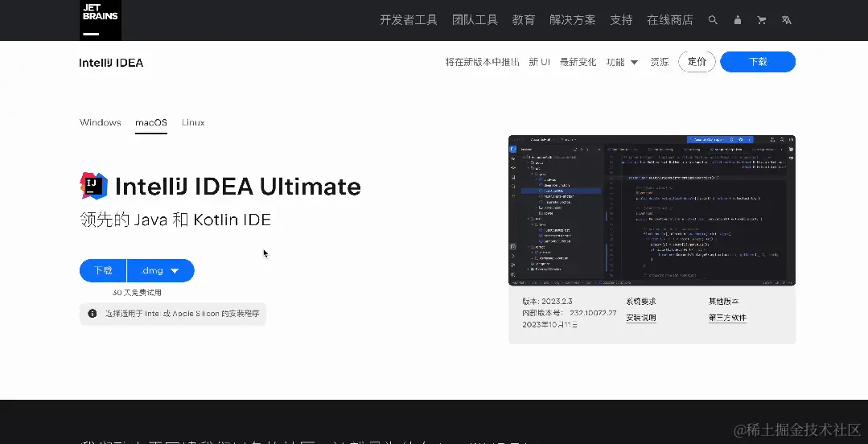Open the JetBrains logo home link
This screenshot has height=444, width=868.
101,20
